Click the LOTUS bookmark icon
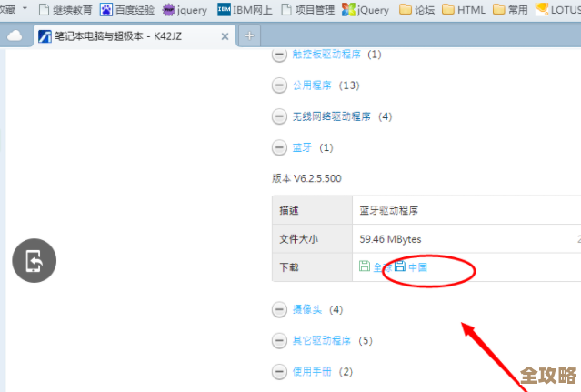 (x=542, y=9)
